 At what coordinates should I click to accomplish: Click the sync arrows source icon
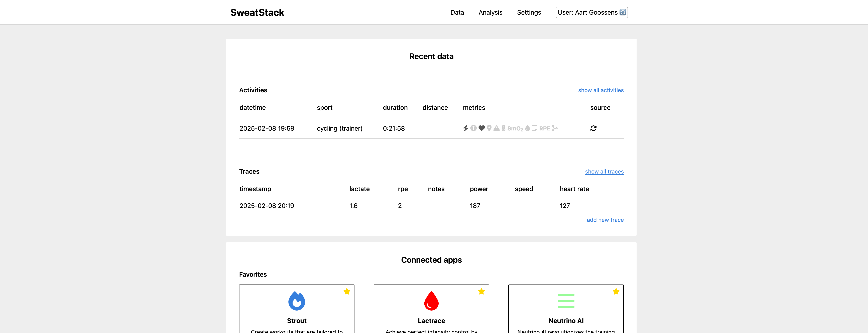point(593,128)
